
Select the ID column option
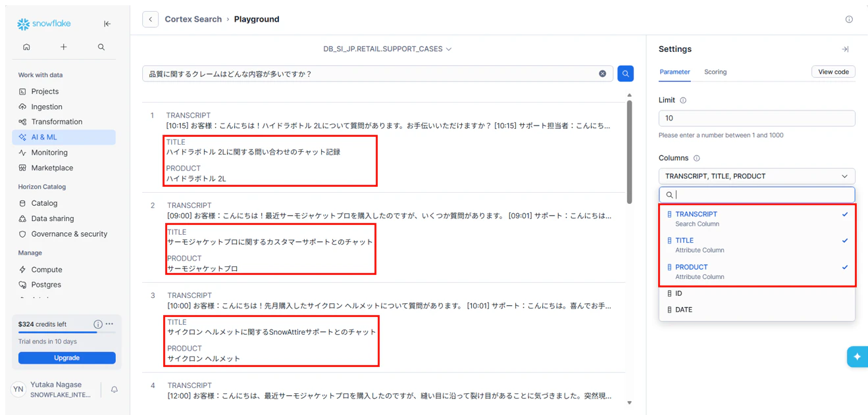757,293
